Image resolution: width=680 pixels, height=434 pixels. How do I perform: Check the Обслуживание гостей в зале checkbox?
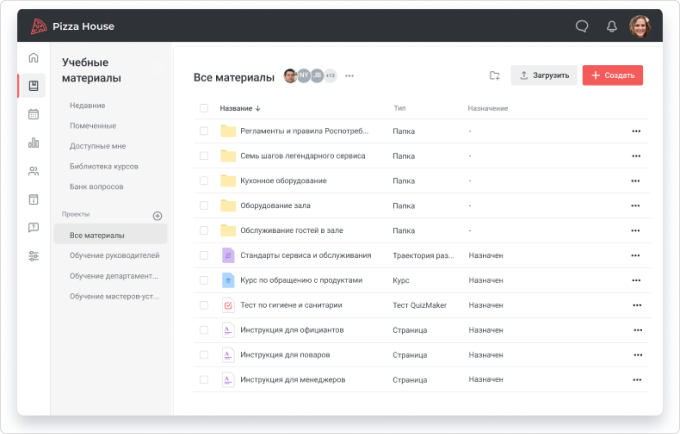(204, 231)
